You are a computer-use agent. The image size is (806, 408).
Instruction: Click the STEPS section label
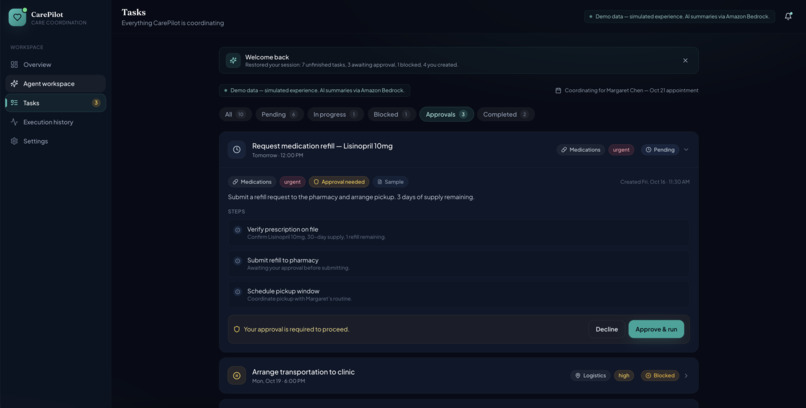[x=236, y=212]
